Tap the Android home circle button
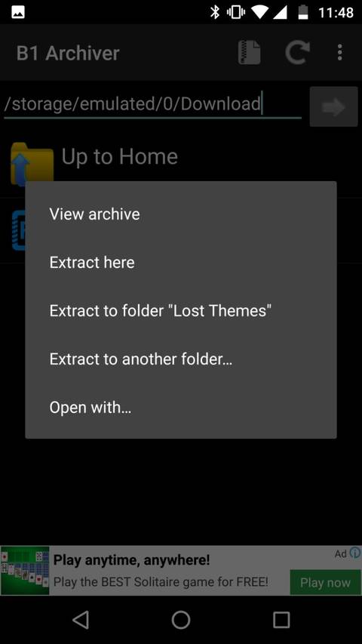 (x=181, y=620)
